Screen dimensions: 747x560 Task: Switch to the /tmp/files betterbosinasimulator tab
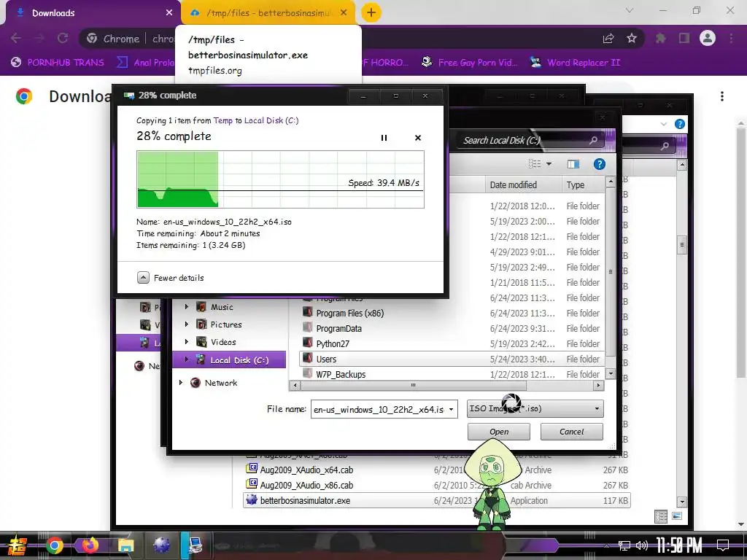coord(268,13)
